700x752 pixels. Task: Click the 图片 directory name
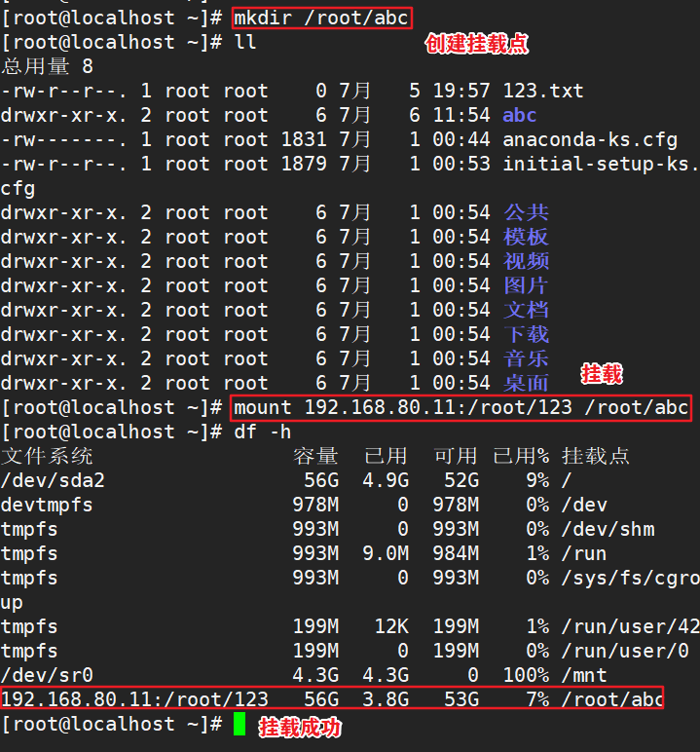coord(526,285)
